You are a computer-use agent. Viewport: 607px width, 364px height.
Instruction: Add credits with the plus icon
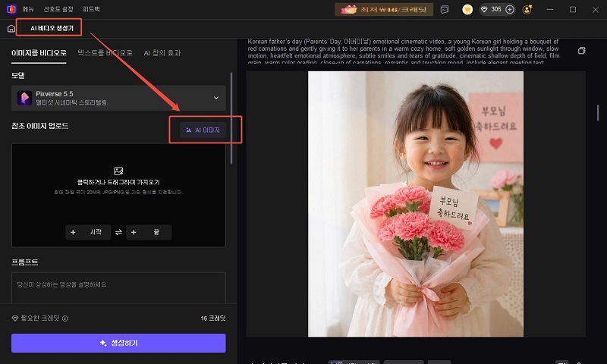[x=510, y=9]
